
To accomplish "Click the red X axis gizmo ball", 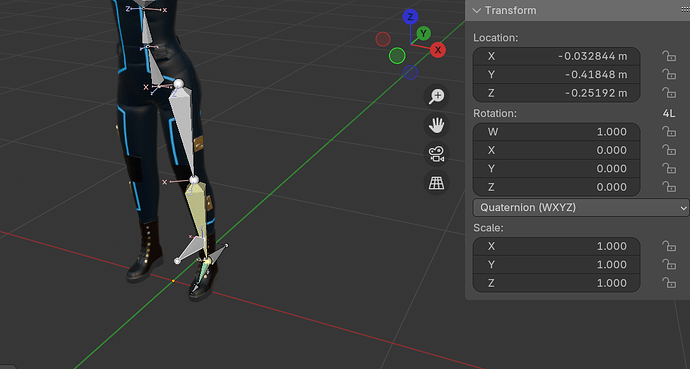I will point(438,50).
